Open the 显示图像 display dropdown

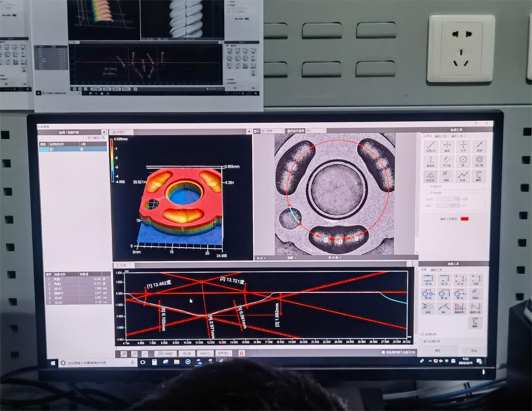[x=272, y=131]
